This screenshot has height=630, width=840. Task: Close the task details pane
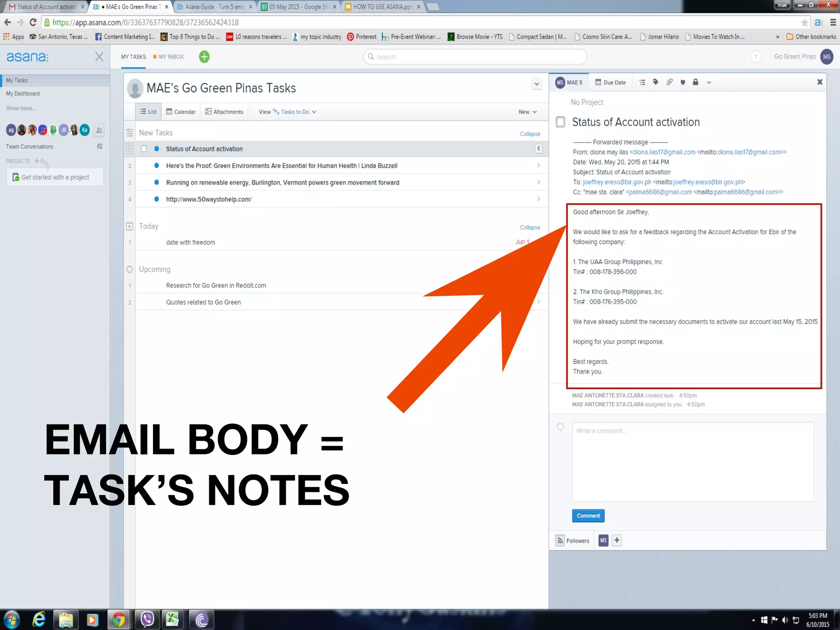[819, 82]
